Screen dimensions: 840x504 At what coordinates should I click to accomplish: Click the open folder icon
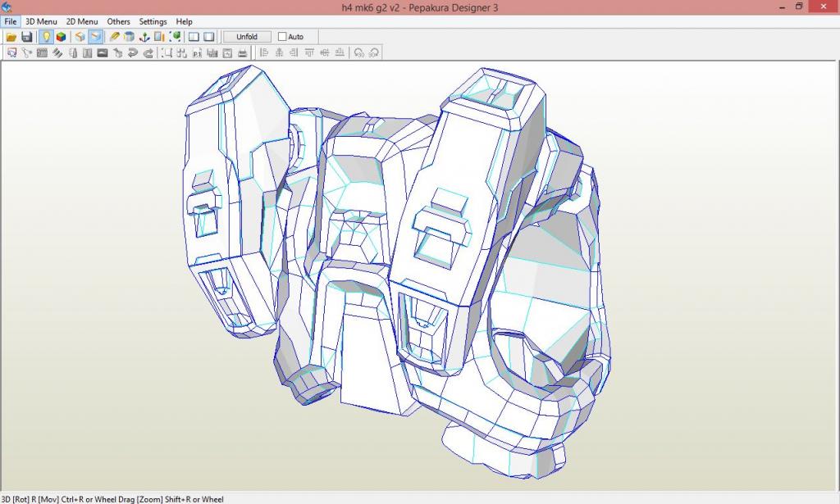(x=11, y=37)
